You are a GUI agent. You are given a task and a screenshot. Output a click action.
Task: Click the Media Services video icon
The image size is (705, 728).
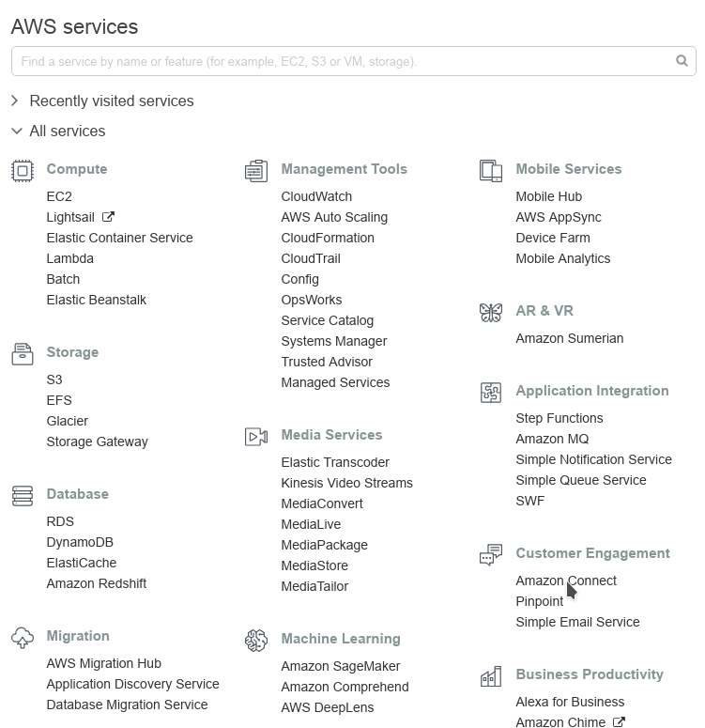coord(256,437)
